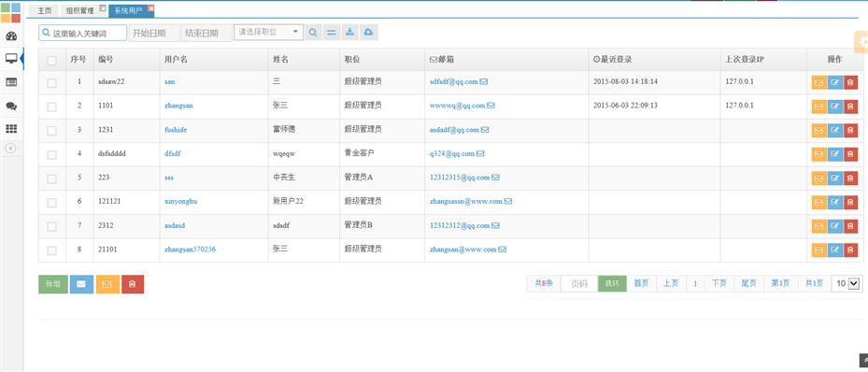Image resolution: width=868 pixels, height=372 pixels.
Task: Select the monitor icon in sidebar
Action: (x=11, y=59)
